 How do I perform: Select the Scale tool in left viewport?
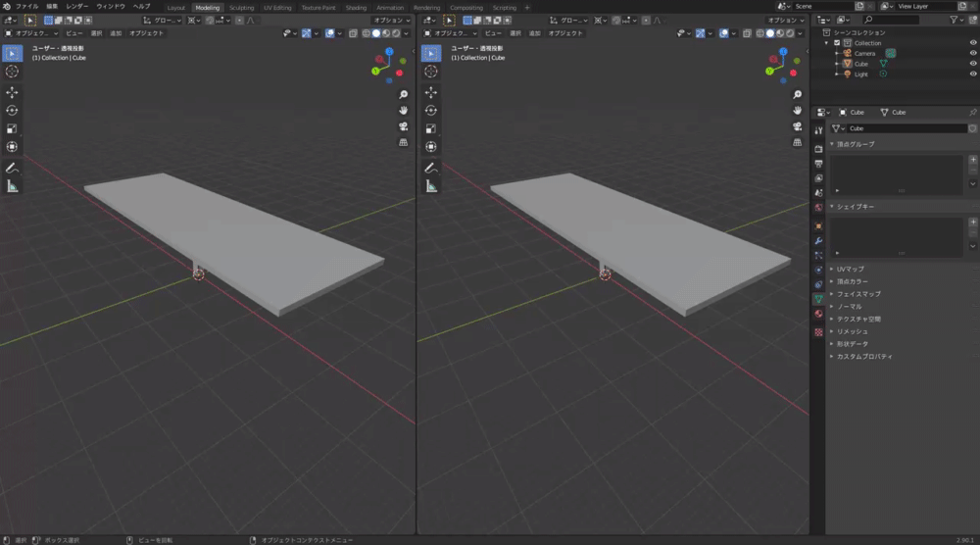12,128
